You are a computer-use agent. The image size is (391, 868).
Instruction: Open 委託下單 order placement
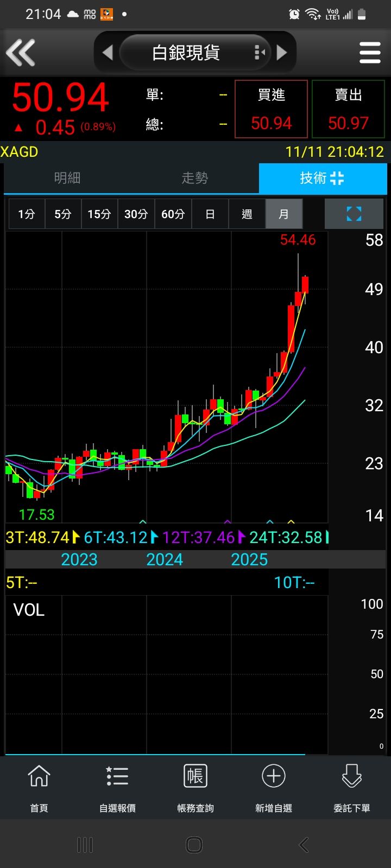pyautogui.click(x=352, y=787)
